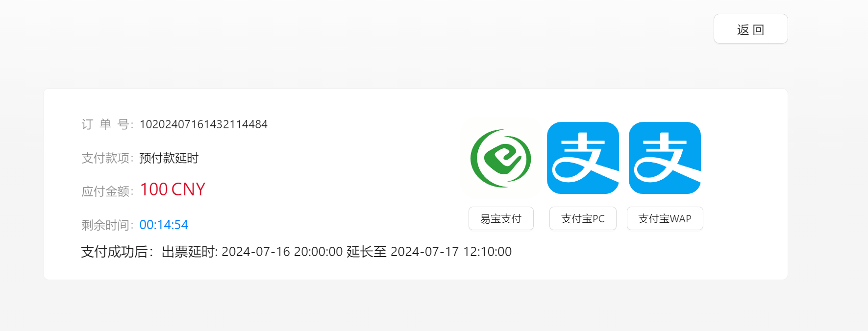Click the extended deadline 2024-07-17 12:10:00
This screenshot has width=868, height=331.
tap(451, 252)
